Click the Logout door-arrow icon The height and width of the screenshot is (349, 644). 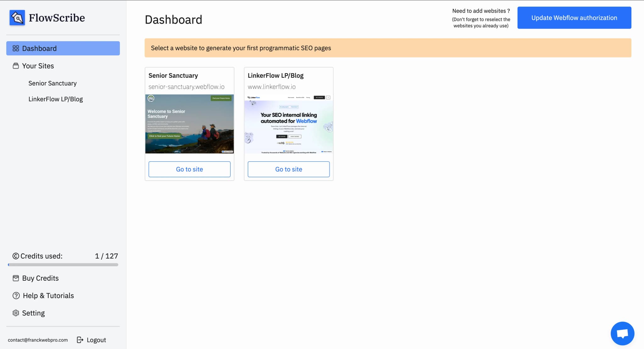[x=80, y=340]
